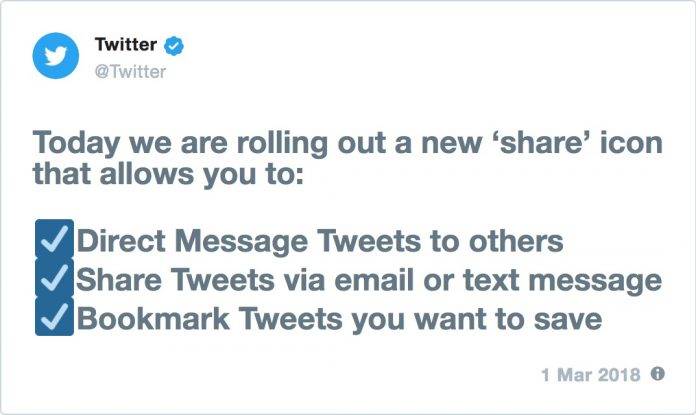
Task: Click the word 'Bookmark' in the last line
Action: (153, 319)
